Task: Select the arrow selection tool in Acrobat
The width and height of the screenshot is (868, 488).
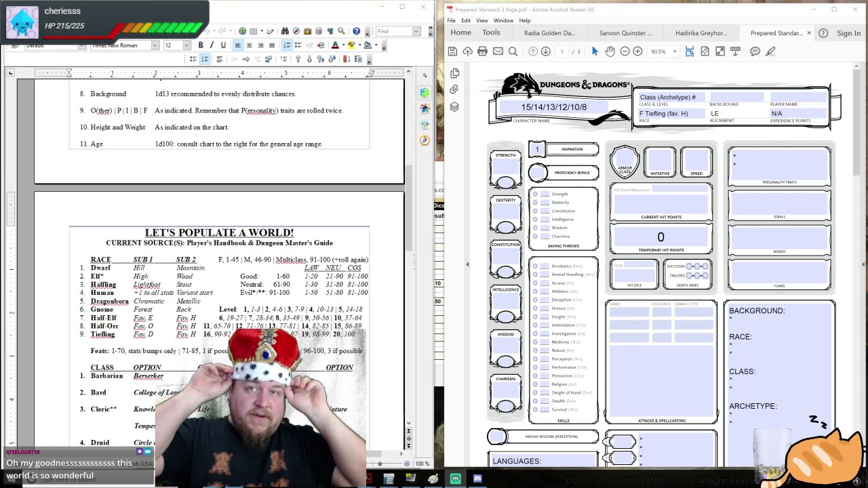Action: click(595, 52)
